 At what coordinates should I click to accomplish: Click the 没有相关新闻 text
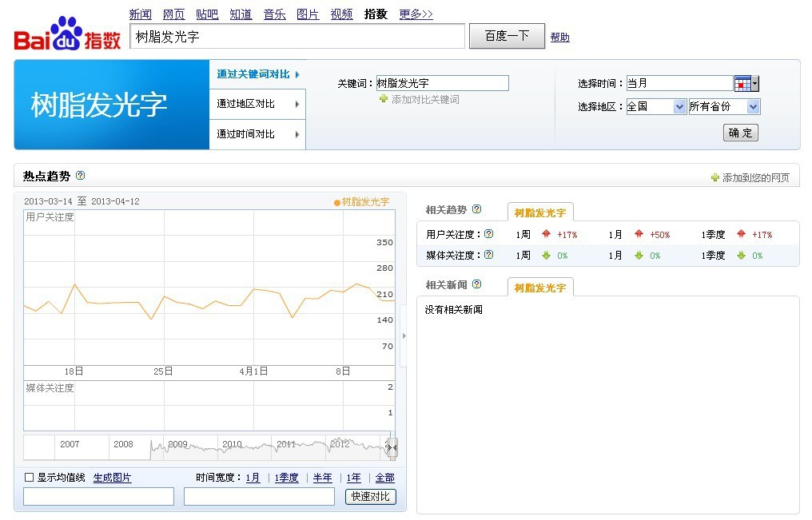click(x=454, y=309)
